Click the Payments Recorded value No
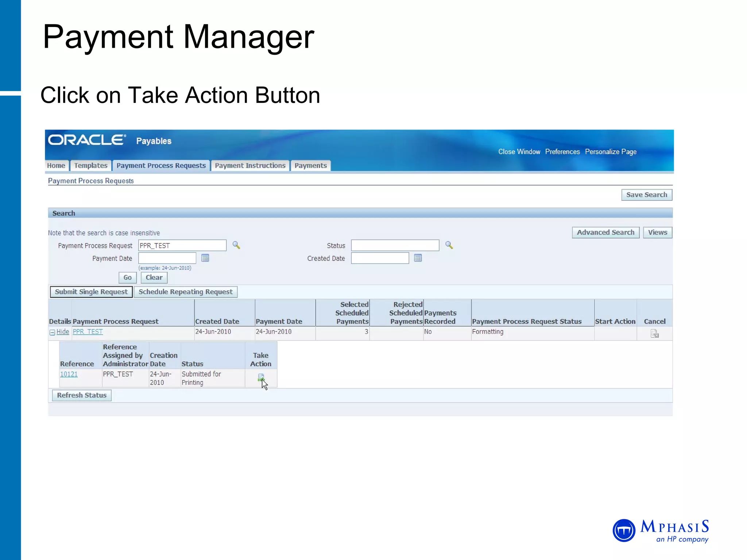The height and width of the screenshot is (560, 747). pos(428,332)
